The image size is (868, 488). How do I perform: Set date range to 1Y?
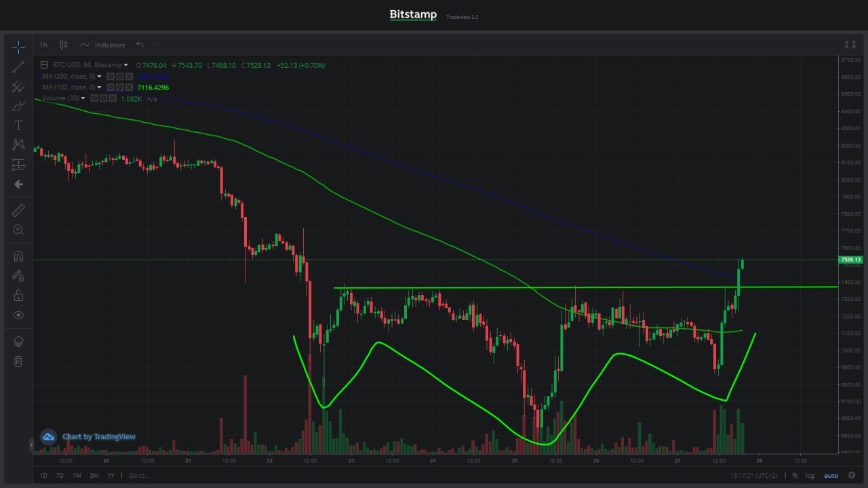point(111,475)
